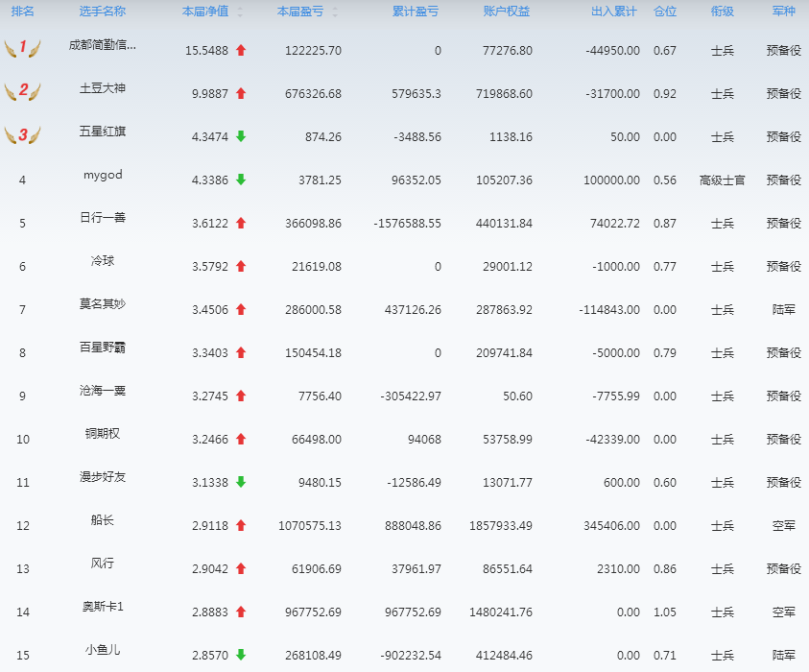The height and width of the screenshot is (672, 809).
Task: Click red up arrow beside 15.5488
Action: point(241,50)
